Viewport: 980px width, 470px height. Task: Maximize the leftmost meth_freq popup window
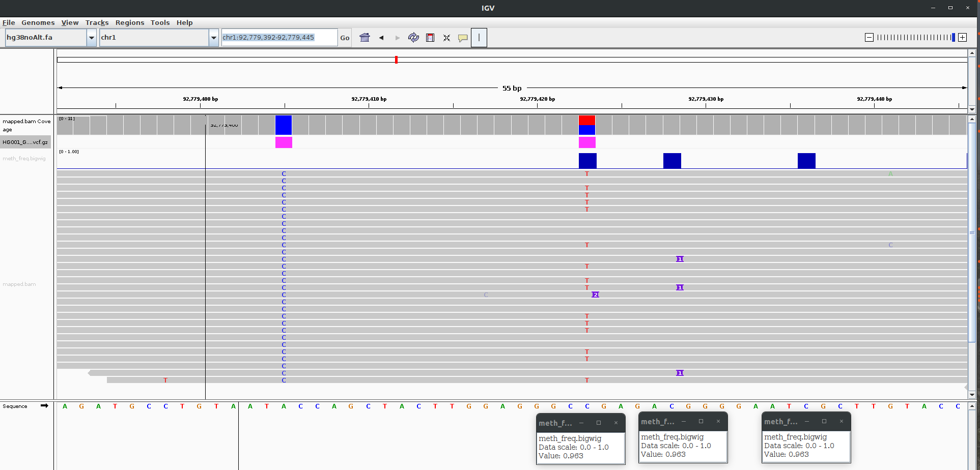coord(599,423)
